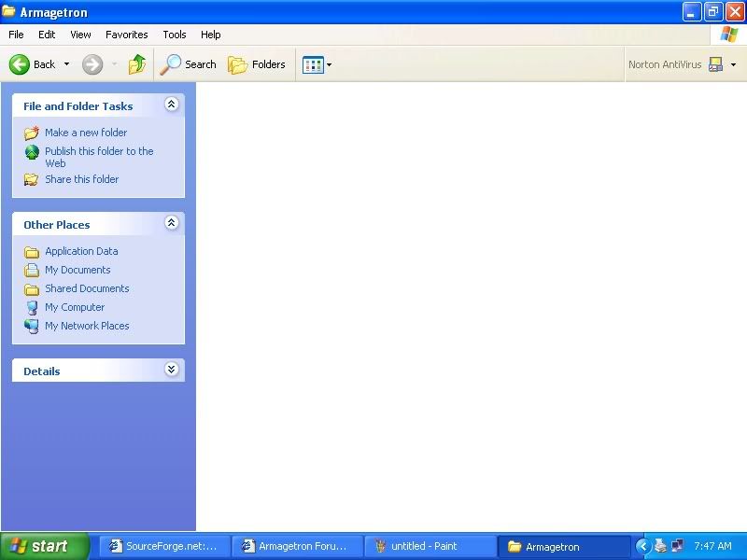Open the Back history dropdown arrow
747x560 pixels.
66,64
